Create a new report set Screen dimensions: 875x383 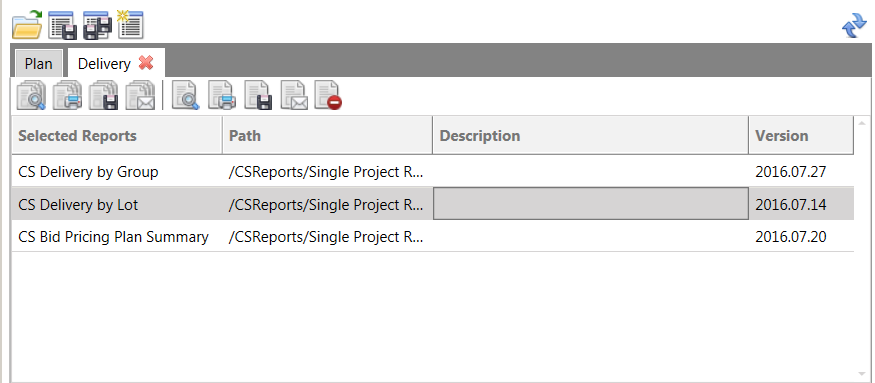(x=131, y=25)
